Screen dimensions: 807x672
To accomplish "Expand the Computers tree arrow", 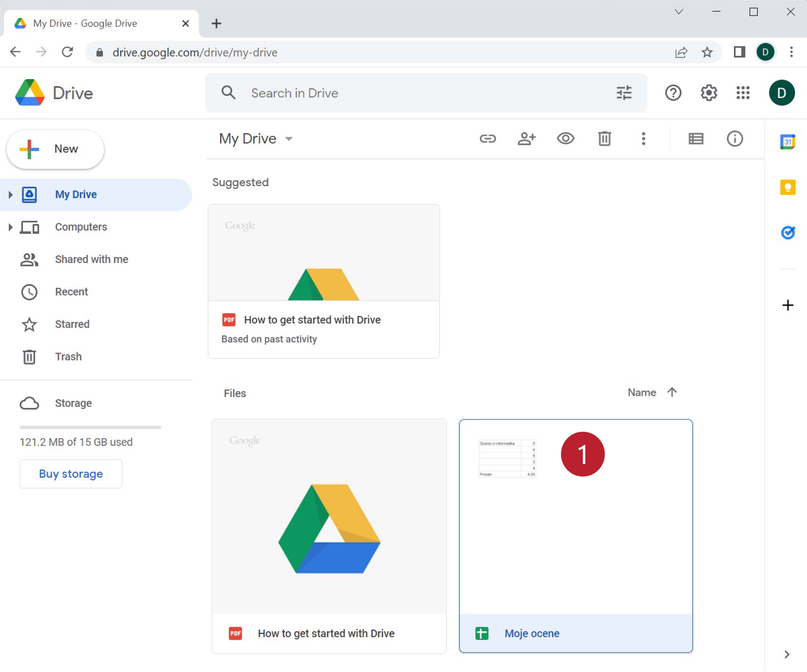I will (x=10, y=227).
